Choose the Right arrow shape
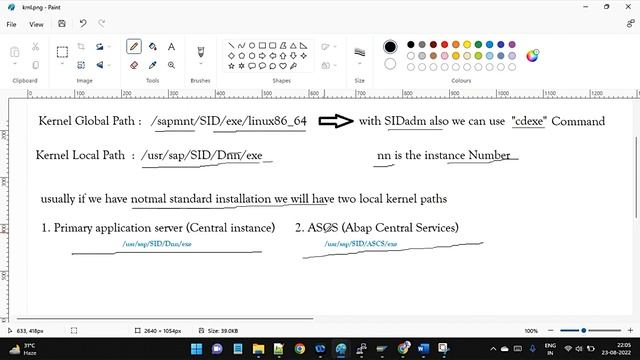 pos(262,56)
